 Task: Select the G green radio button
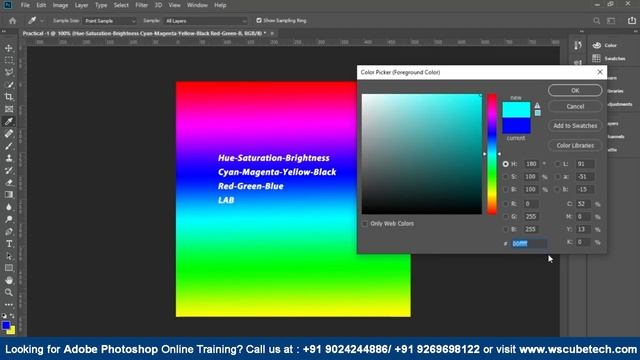(x=506, y=216)
